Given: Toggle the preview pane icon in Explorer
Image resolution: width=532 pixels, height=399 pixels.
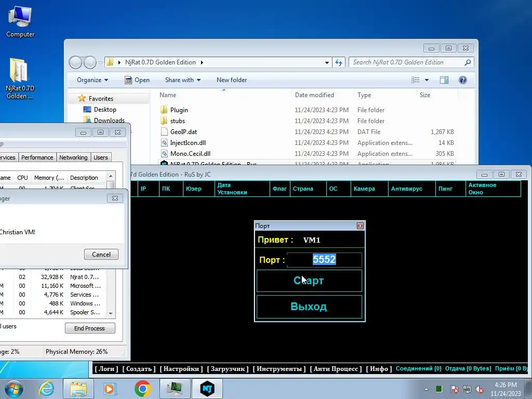Looking at the screenshot, I should pos(444,80).
